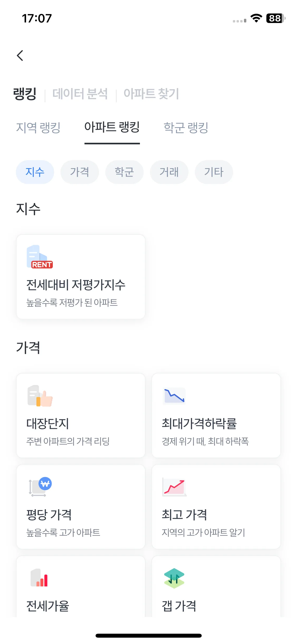
Task: Switch to the 지역 랭킹 tab
Action: pyautogui.click(x=38, y=128)
